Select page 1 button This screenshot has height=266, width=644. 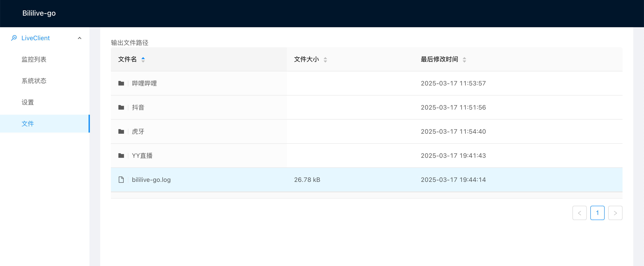coord(597,213)
